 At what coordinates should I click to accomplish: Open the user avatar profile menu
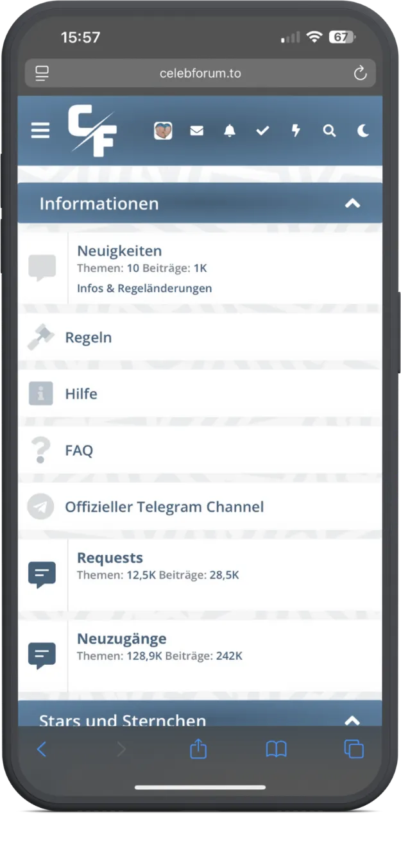pyautogui.click(x=163, y=131)
